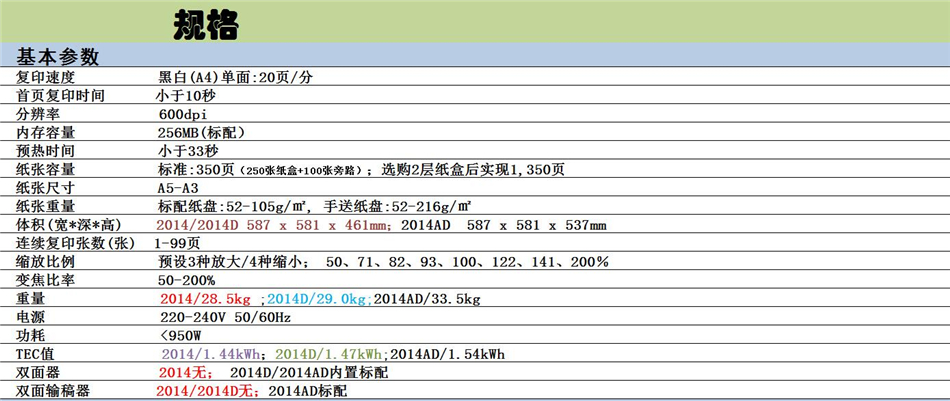Click the 缩放比例 label
The image size is (950, 401).
tap(45, 262)
